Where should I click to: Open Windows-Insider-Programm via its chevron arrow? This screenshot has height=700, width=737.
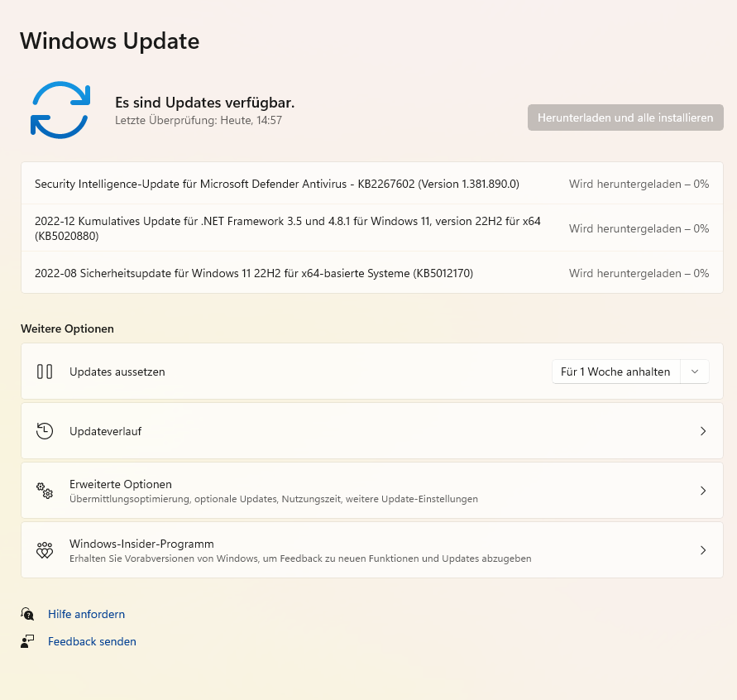tap(703, 550)
